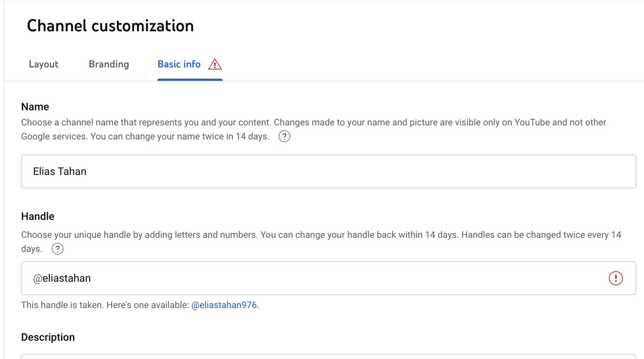Select the Basic info tab
Image resolution: width=644 pixels, height=359 pixels.
[179, 64]
